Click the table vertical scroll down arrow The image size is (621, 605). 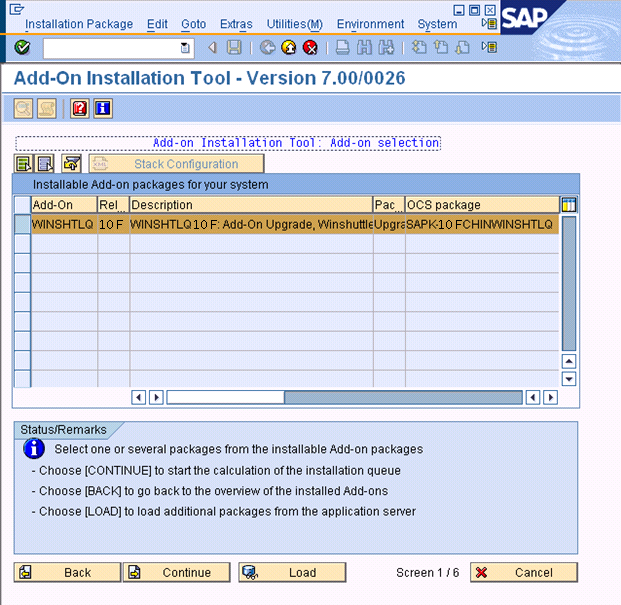[569, 379]
